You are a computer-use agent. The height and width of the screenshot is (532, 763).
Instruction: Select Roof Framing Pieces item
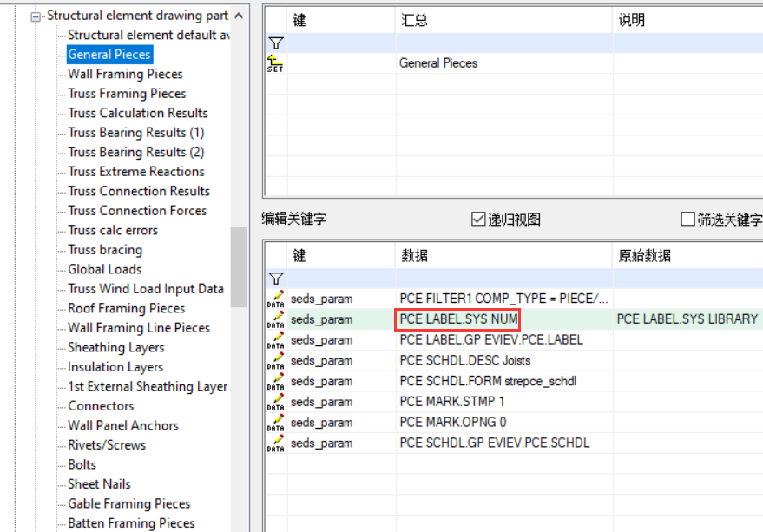point(127,308)
